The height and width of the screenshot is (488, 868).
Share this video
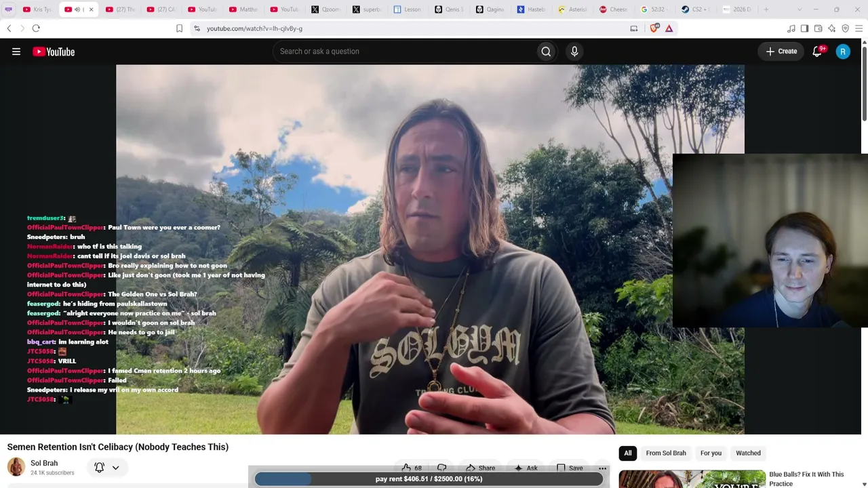point(481,468)
